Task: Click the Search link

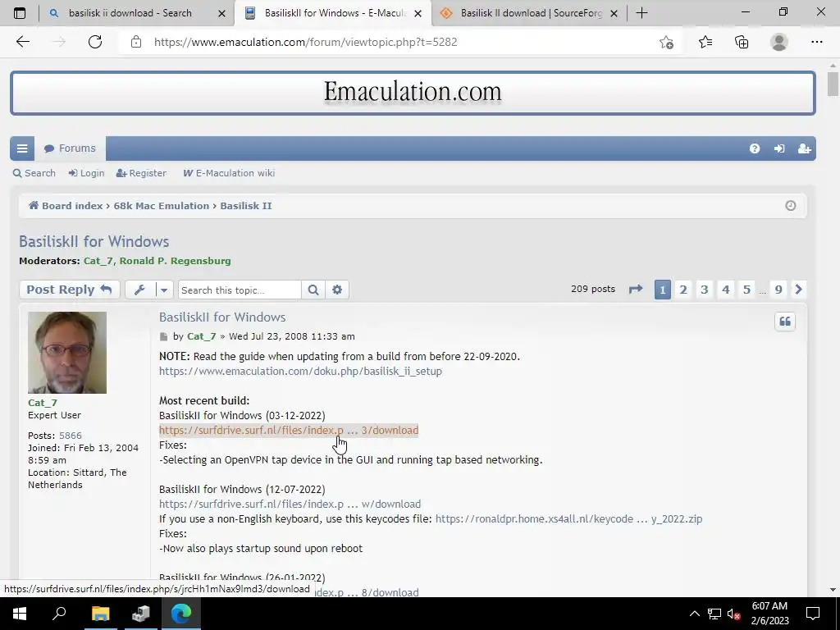Action: tap(34, 173)
